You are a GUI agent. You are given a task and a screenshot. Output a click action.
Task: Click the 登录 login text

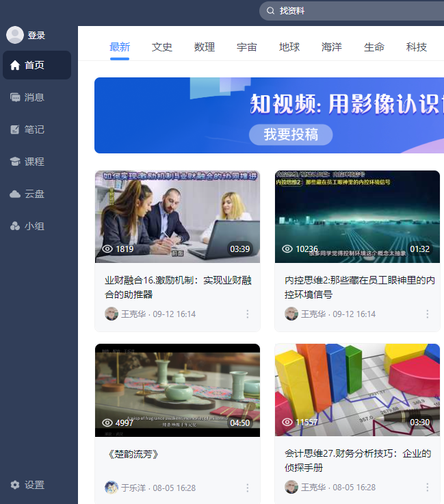(x=36, y=36)
